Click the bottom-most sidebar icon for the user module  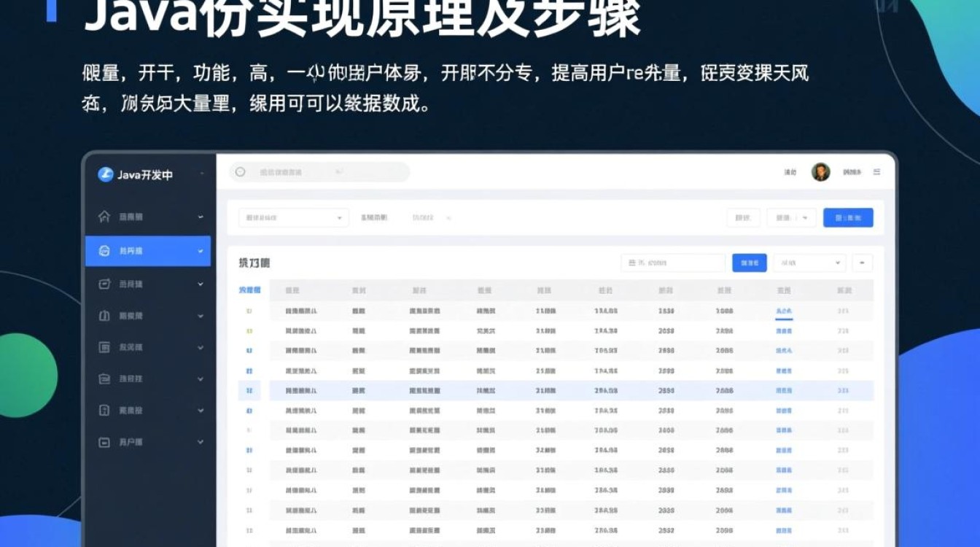click(106, 442)
